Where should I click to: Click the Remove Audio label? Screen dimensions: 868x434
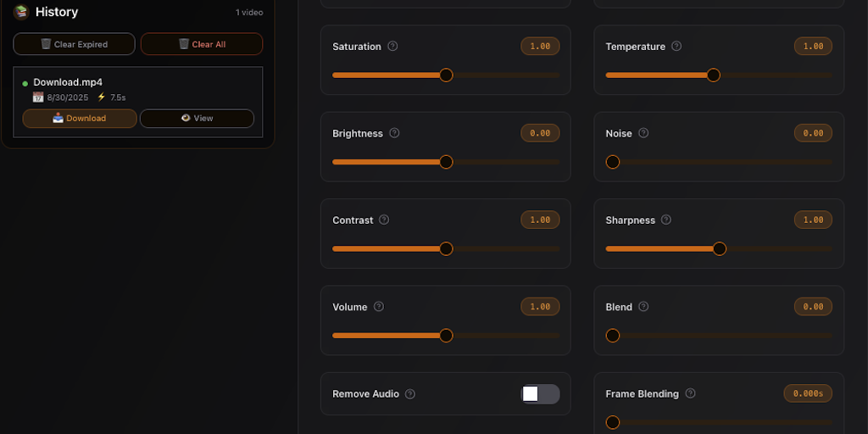pos(365,393)
